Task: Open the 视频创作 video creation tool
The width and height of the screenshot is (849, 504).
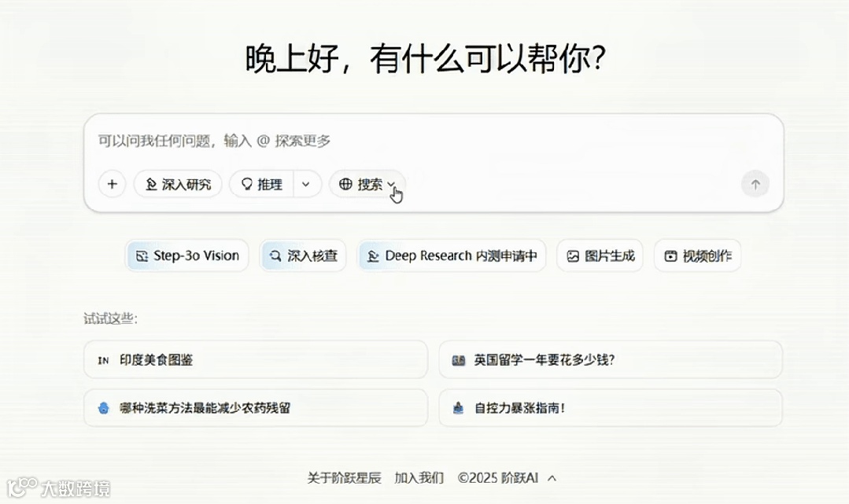Action: click(x=697, y=255)
